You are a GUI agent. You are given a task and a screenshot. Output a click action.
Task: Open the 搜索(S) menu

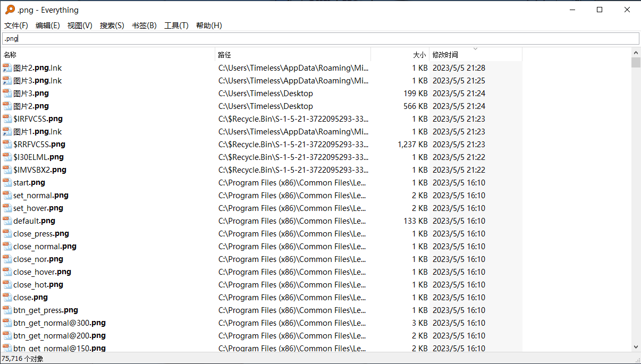(112, 26)
